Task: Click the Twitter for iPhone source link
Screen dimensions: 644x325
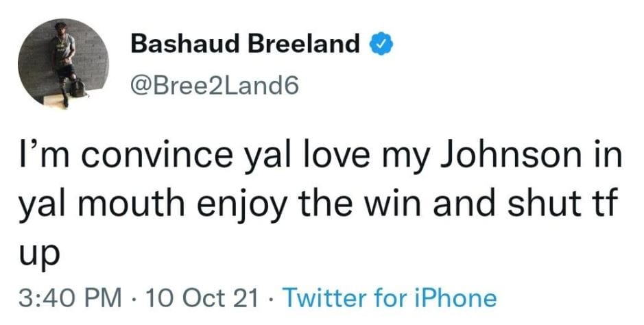Action: (x=389, y=298)
